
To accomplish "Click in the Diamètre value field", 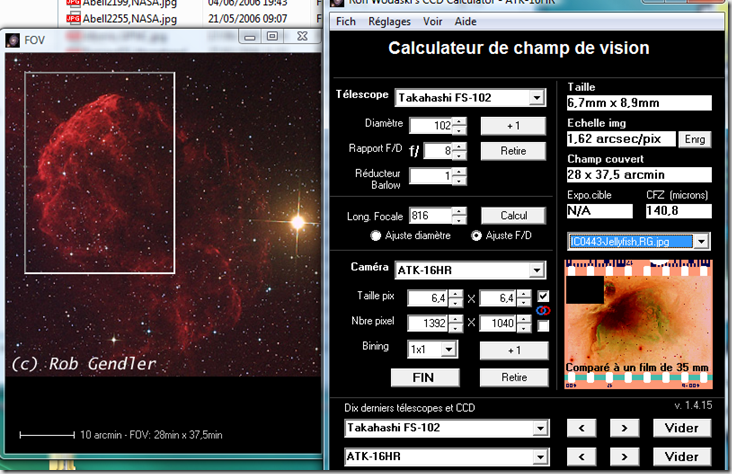I will click(430, 125).
